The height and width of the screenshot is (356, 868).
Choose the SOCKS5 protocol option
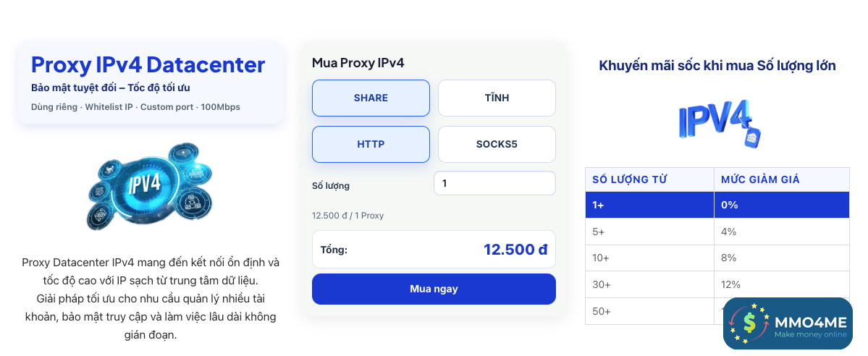(x=497, y=144)
